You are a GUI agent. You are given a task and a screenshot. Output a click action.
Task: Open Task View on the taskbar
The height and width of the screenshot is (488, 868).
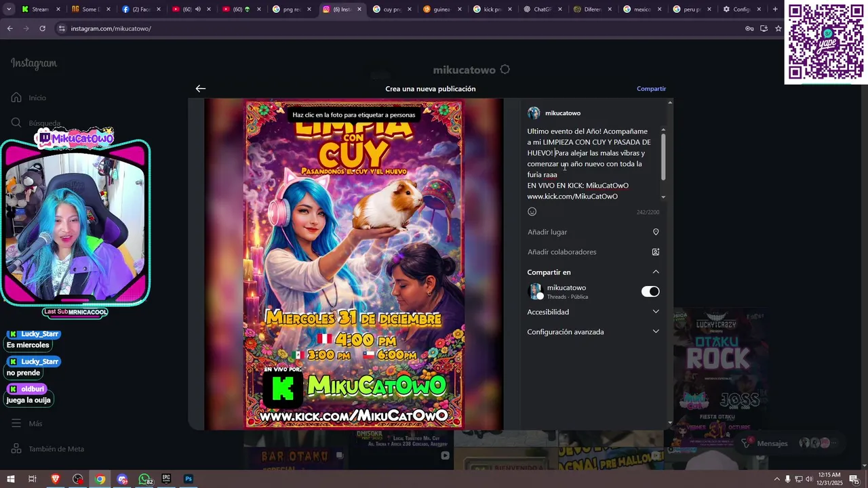tap(32, 479)
